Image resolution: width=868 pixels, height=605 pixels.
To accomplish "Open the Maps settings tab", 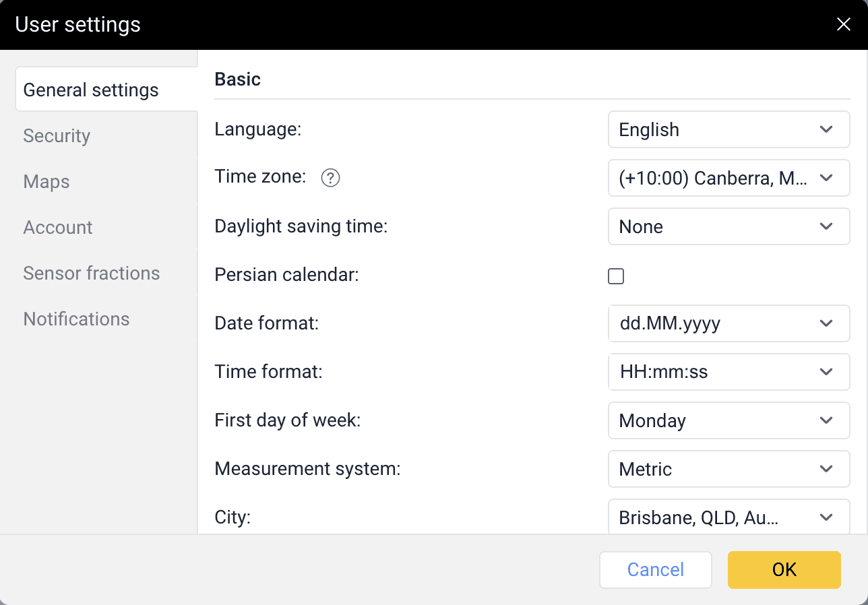I will point(46,182).
